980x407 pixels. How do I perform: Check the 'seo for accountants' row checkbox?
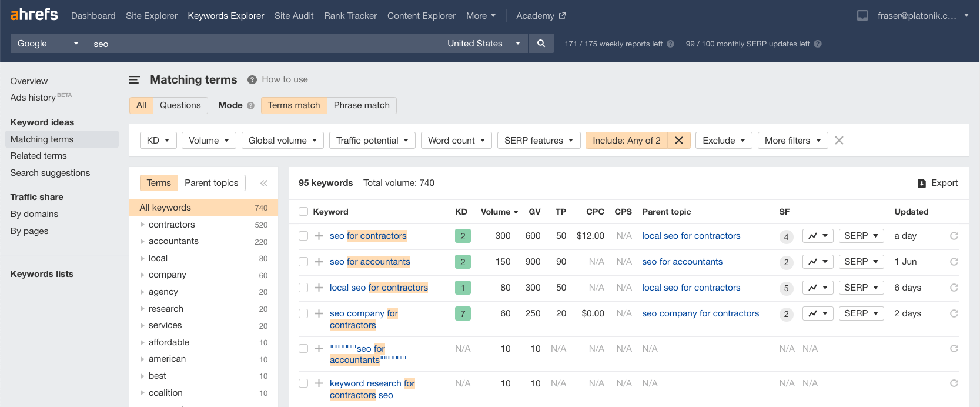(303, 262)
